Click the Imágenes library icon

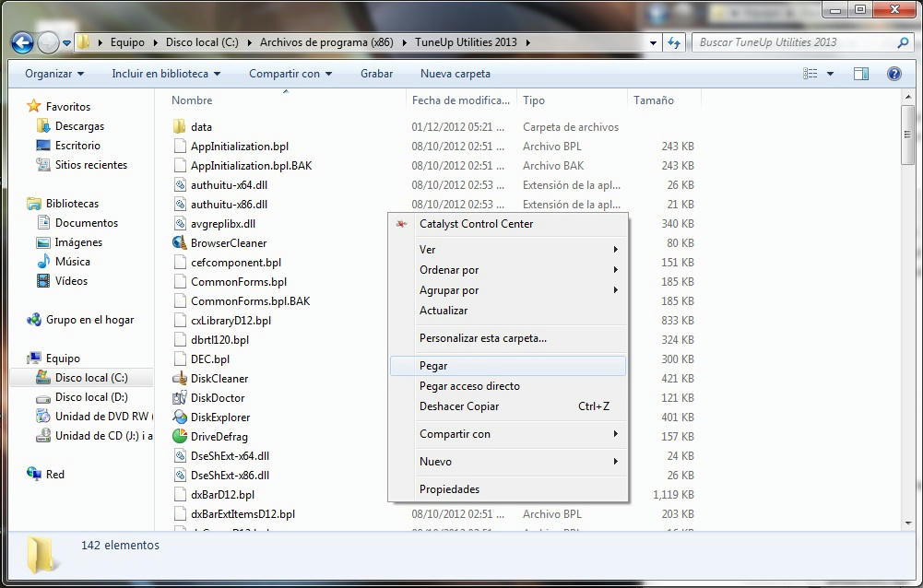point(43,241)
